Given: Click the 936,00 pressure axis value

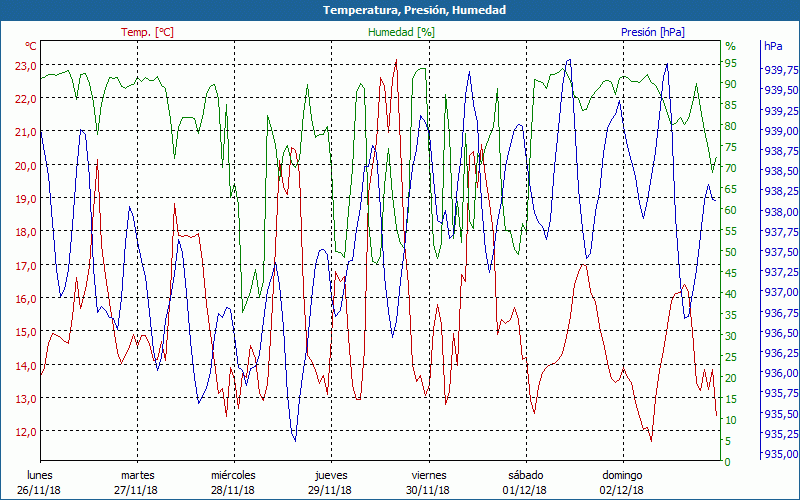Looking at the screenshot, I should pyautogui.click(x=781, y=373).
